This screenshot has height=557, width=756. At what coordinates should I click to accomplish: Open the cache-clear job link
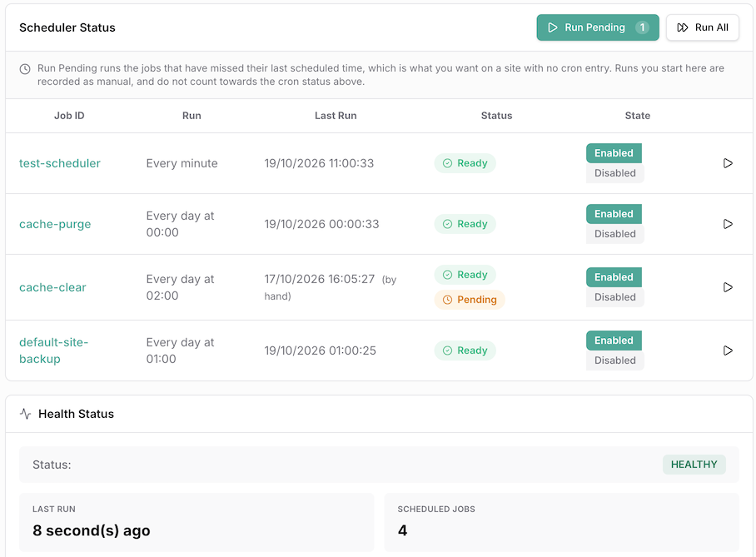coord(52,287)
